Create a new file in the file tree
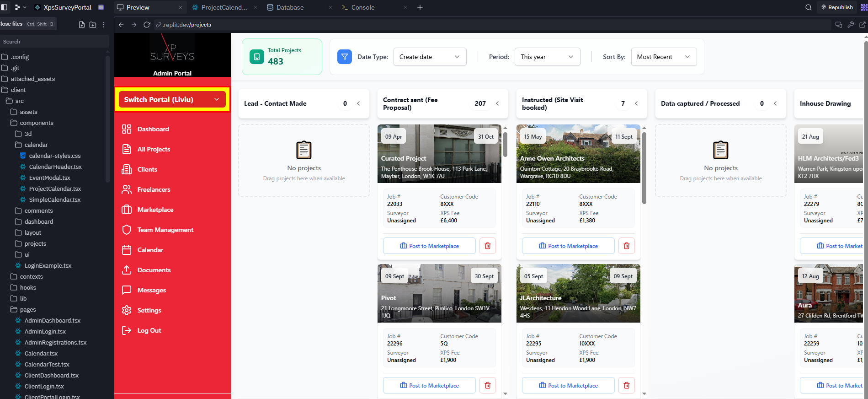868x399 pixels. [82, 25]
